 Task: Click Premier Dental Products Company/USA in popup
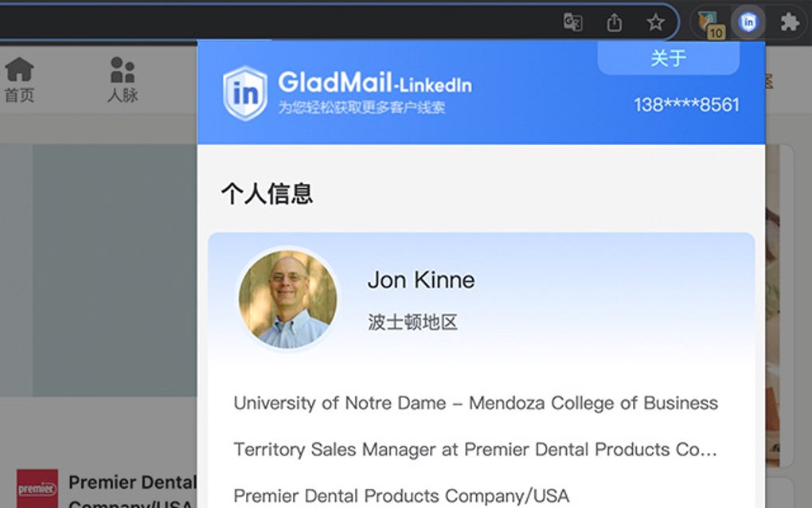[401, 495]
